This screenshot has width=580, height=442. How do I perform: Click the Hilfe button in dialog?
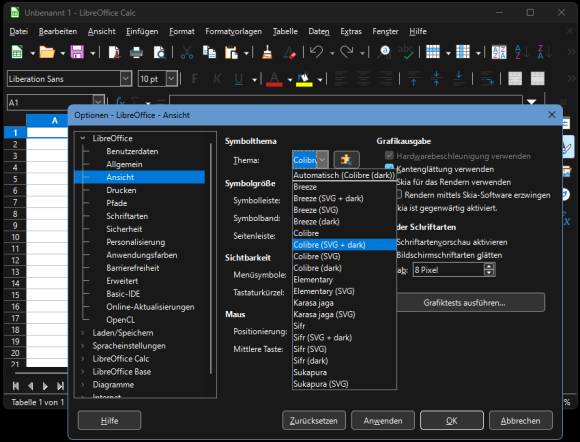[x=109, y=420]
